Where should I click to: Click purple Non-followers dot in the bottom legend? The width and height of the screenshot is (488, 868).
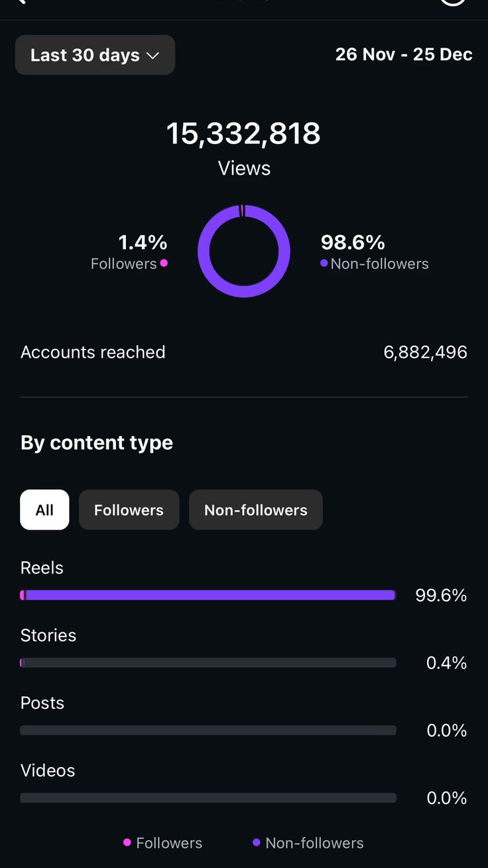(257, 843)
